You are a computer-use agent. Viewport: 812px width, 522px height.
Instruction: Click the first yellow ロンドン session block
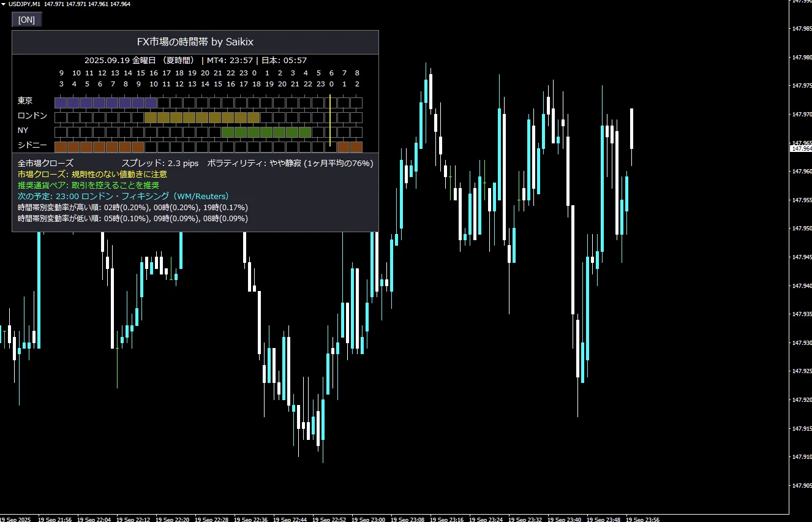pyautogui.click(x=151, y=117)
